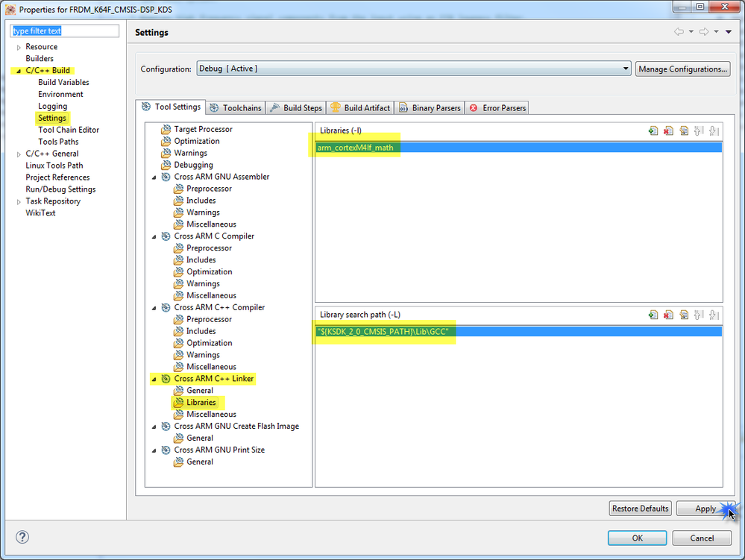Select Target Processor in tool settings tree
The image size is (745, 560).
pos(203,129)
